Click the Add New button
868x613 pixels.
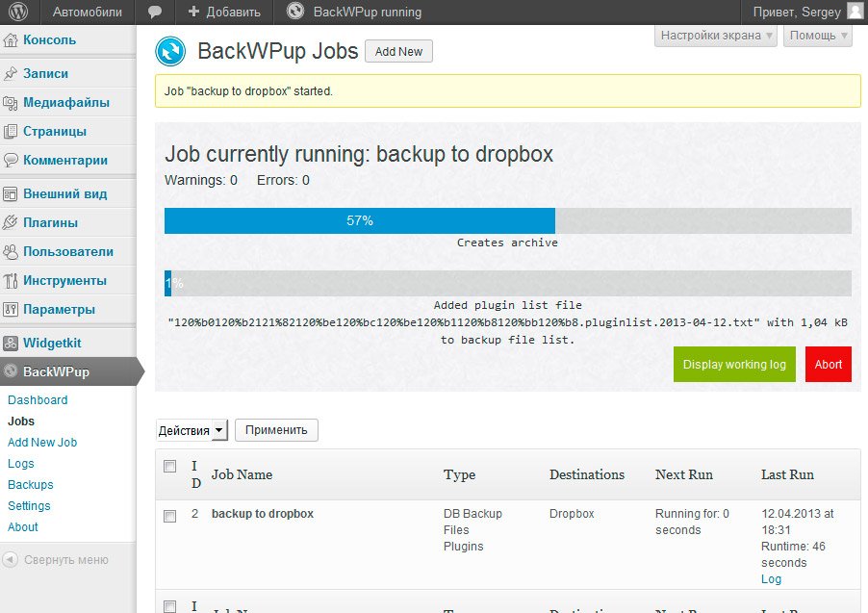(398, 52)
